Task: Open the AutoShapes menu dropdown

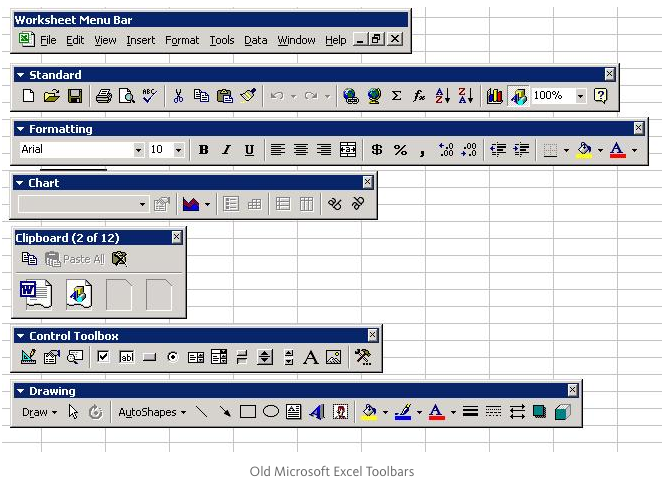Action: point(152,412)
